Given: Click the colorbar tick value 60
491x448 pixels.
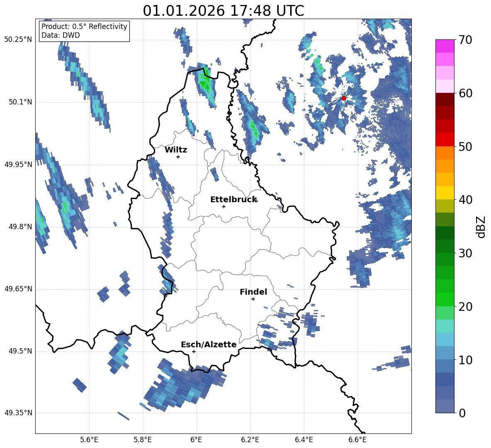Looking at the screenshot, I should 465,93.
